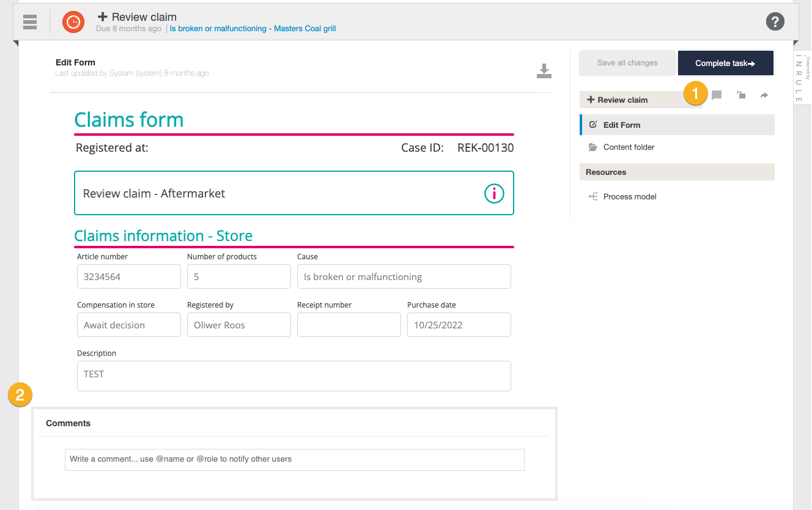This screenshot has width=812, height=510.
Task: Select the Receipt number field
Action: 349,324
